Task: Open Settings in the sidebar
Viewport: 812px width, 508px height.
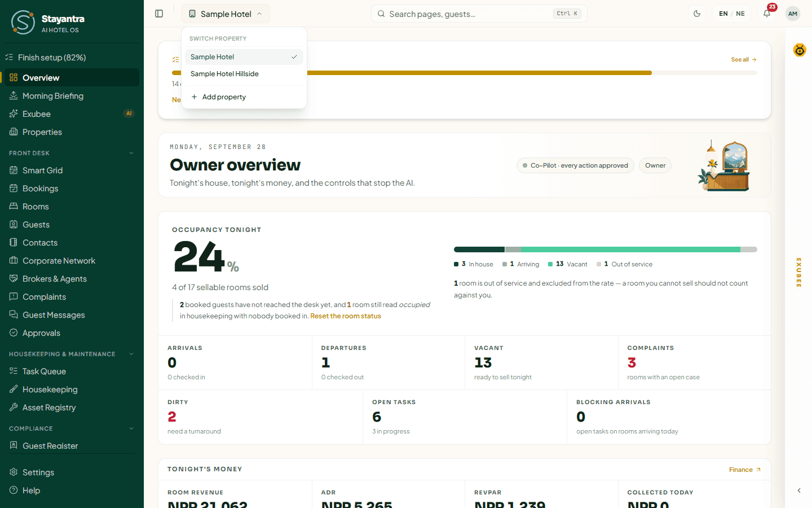Action: (72, 472)
